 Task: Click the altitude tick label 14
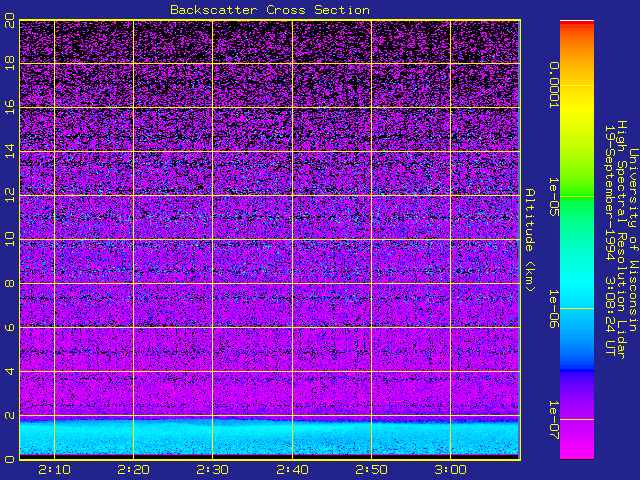click(x=10, y=151)
